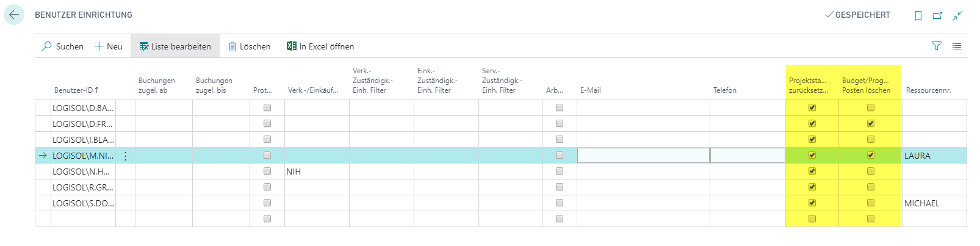
Task: Select the LAURA resource cell
Action: 934,156
